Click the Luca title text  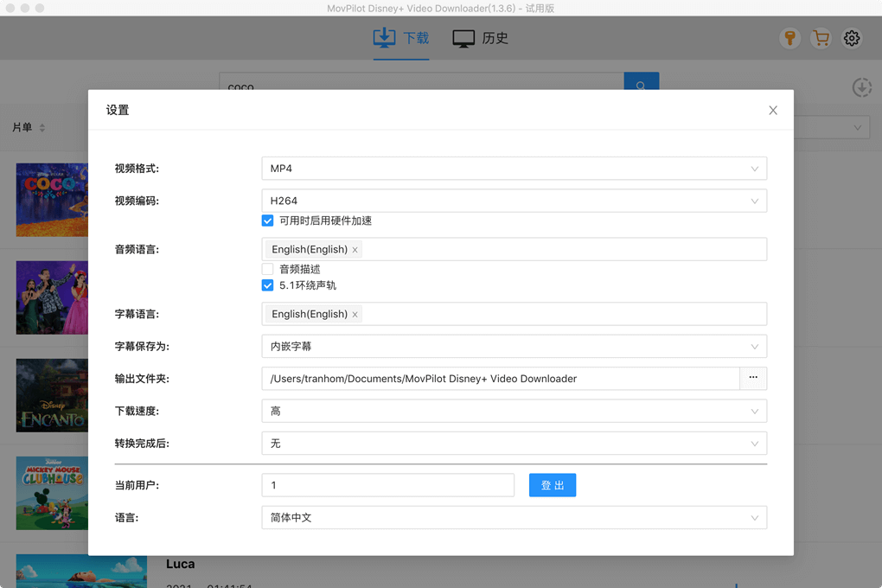(x=181, y=564)
